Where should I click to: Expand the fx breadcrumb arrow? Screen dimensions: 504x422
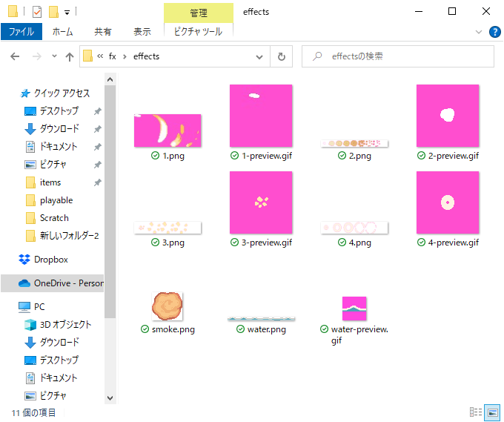tap(125, 57)
